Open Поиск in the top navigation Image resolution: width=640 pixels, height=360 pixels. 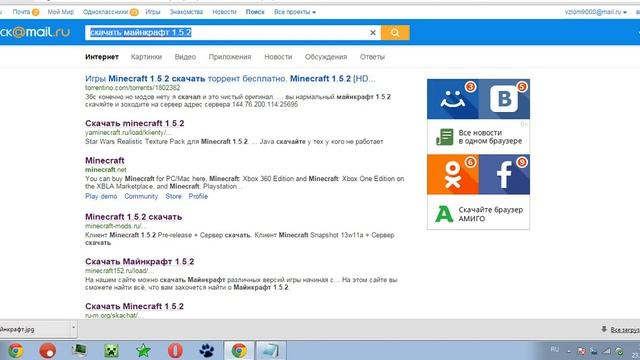(255, 12)
